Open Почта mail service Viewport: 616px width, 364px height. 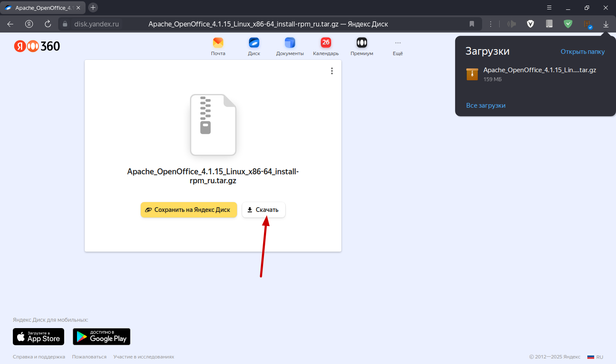(218, 46)
